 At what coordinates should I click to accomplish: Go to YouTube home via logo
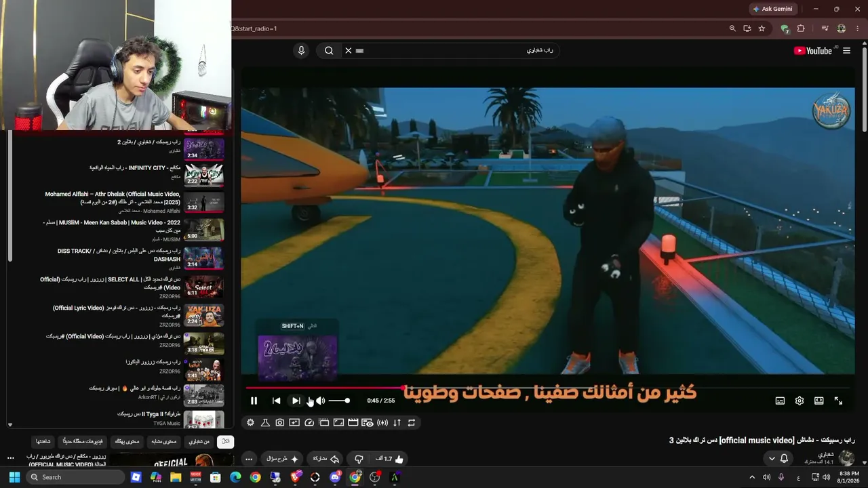click(813, 51)
